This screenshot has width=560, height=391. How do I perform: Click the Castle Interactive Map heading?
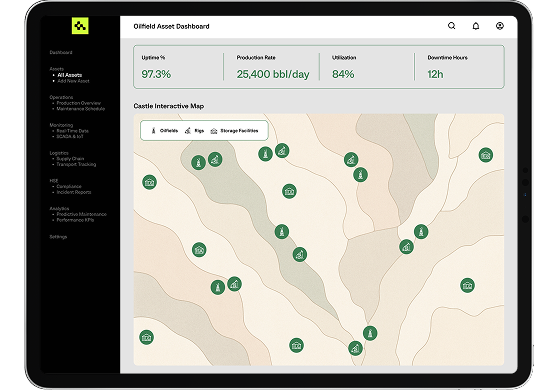pos(169,106)
